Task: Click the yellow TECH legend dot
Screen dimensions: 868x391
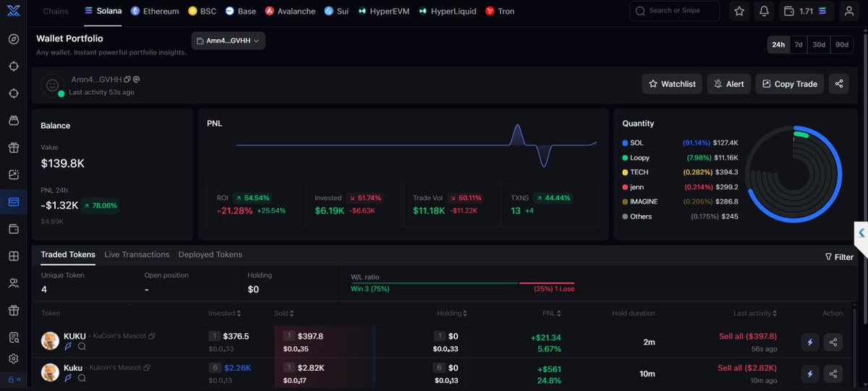Action: (624, 172)
